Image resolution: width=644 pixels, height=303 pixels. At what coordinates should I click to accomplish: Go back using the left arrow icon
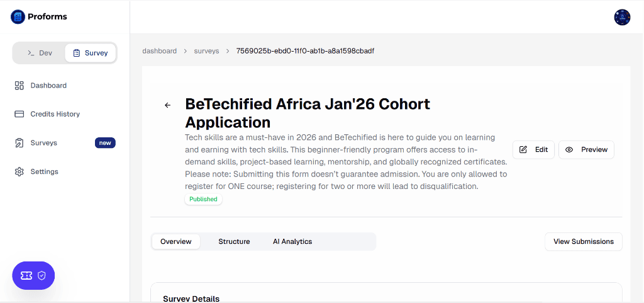(167, 105)
